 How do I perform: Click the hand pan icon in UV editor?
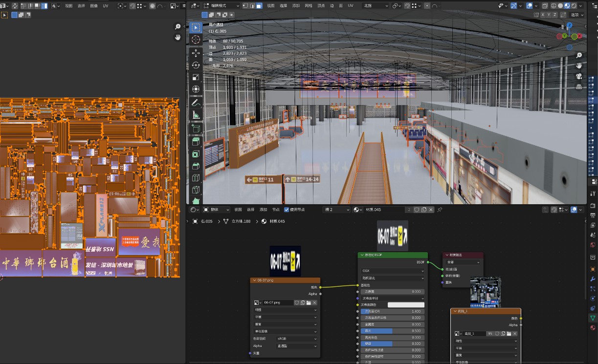(178, 37)
